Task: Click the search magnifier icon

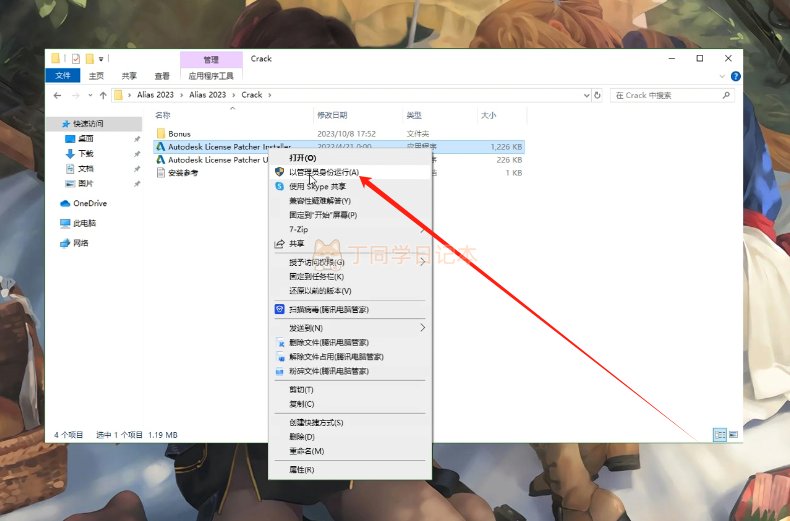Action: coord(726,95)
